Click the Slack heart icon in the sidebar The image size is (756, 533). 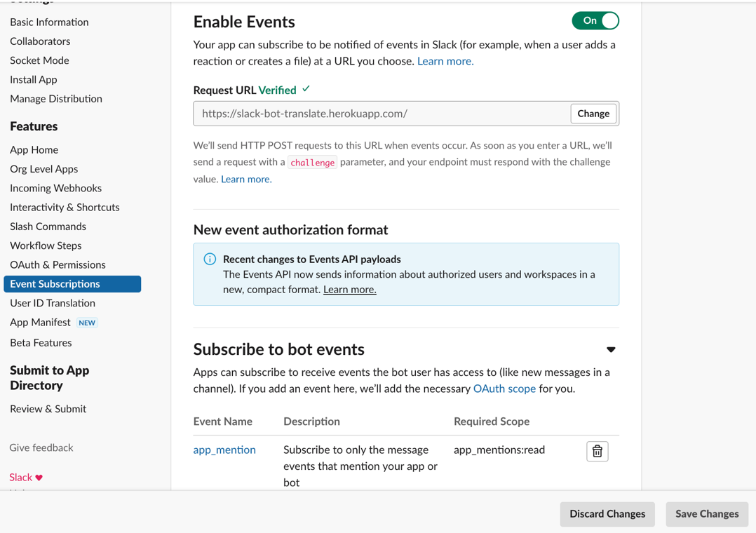click(x=39, y=478)
